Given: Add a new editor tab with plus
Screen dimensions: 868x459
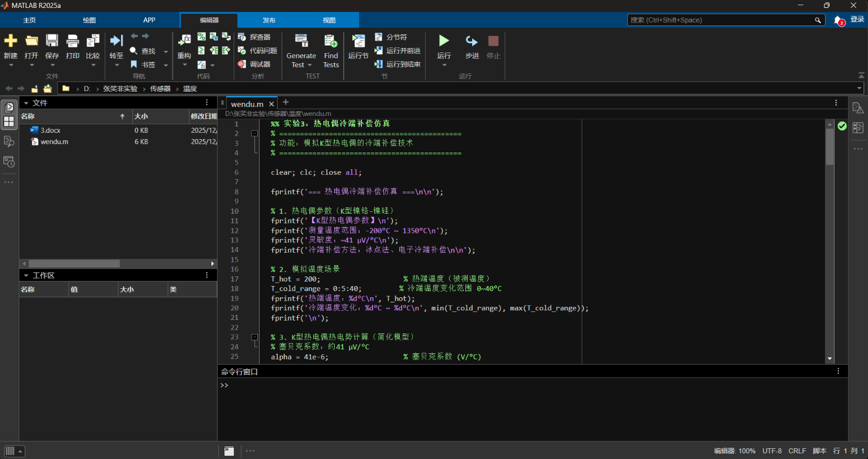Looking at the screenshot, I should coord(286,102).
